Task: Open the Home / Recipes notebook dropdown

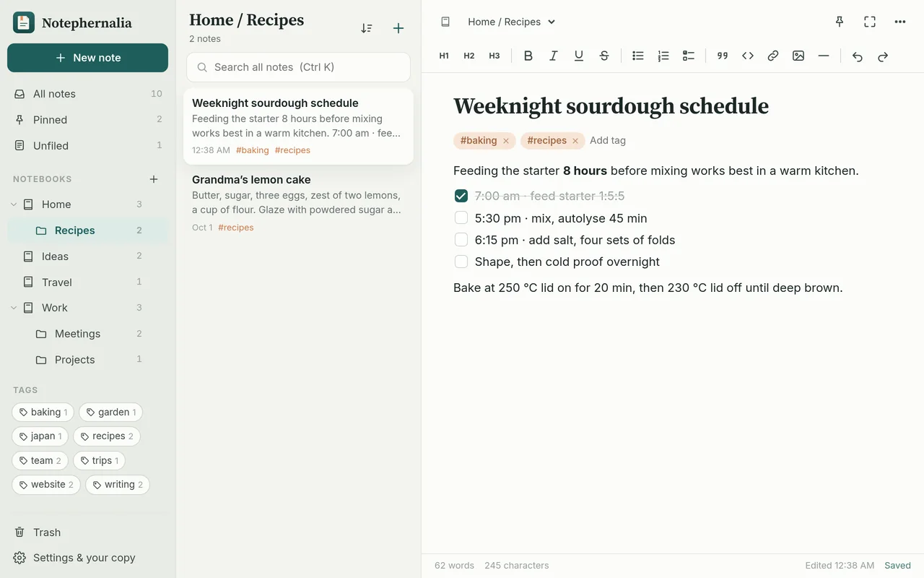Action: pyautogui.click(x=512, y=22)
